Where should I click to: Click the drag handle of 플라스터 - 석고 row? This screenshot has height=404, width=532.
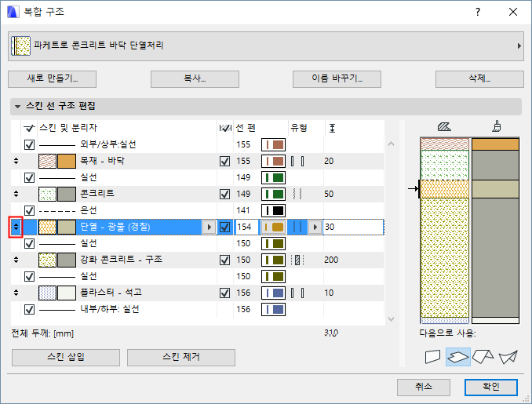pos(16,293)
